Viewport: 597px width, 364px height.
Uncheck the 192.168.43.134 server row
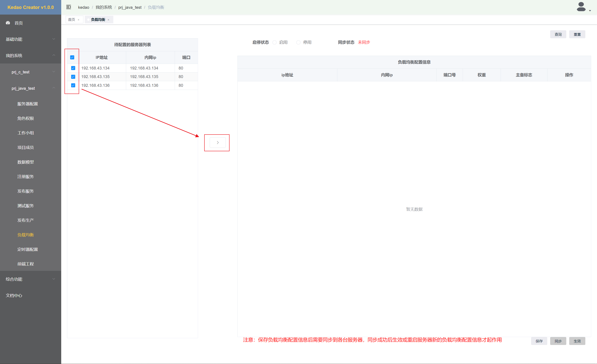pos(73,68)
